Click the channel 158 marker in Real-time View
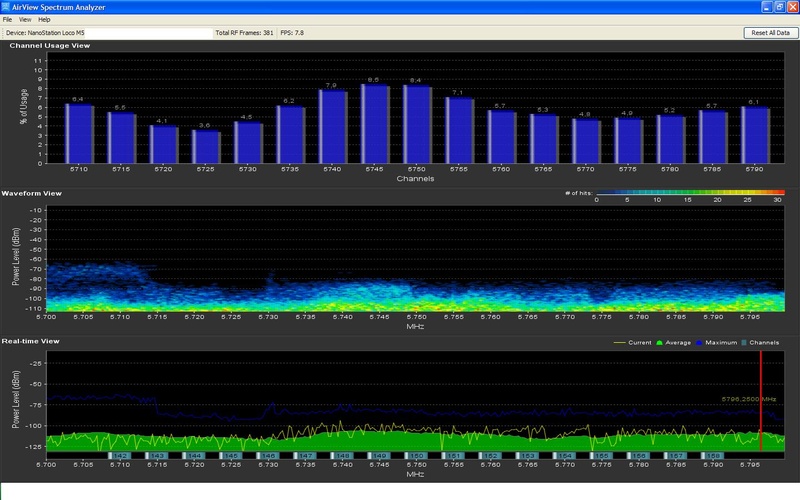Viewport: 800px width, 500px height. pyautogui.click(x=713, y=455)
